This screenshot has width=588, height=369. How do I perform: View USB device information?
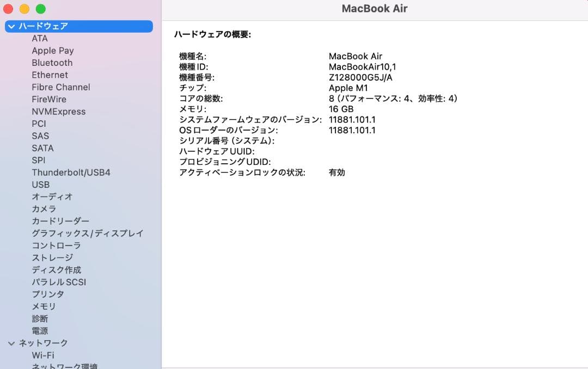[x=41, y=184]
